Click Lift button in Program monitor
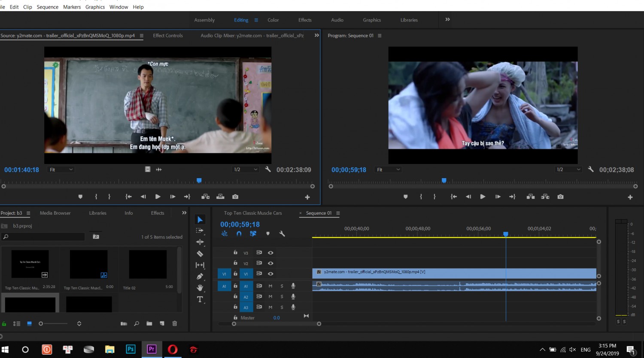 click(531, 197)
